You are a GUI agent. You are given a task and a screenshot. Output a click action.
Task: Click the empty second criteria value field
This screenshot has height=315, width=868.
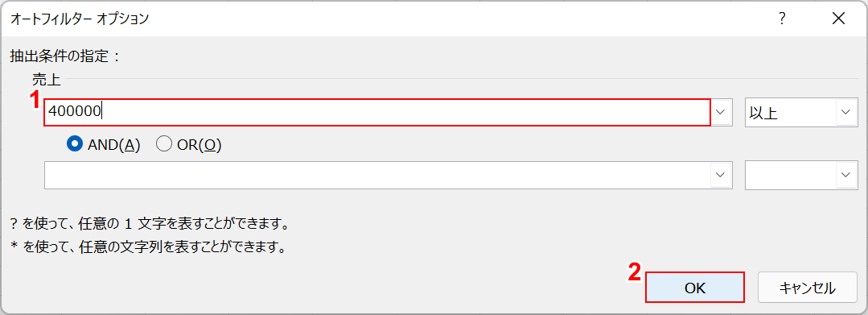pos(378,175)
